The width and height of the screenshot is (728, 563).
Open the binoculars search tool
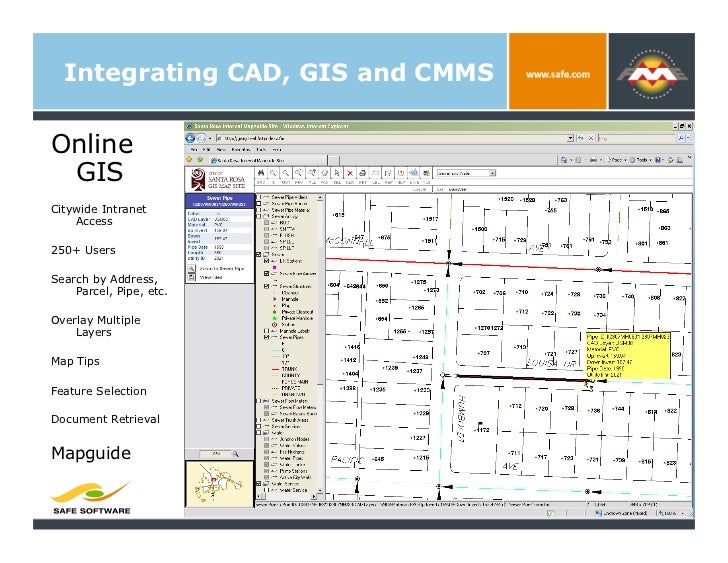(x=261, y=173)
